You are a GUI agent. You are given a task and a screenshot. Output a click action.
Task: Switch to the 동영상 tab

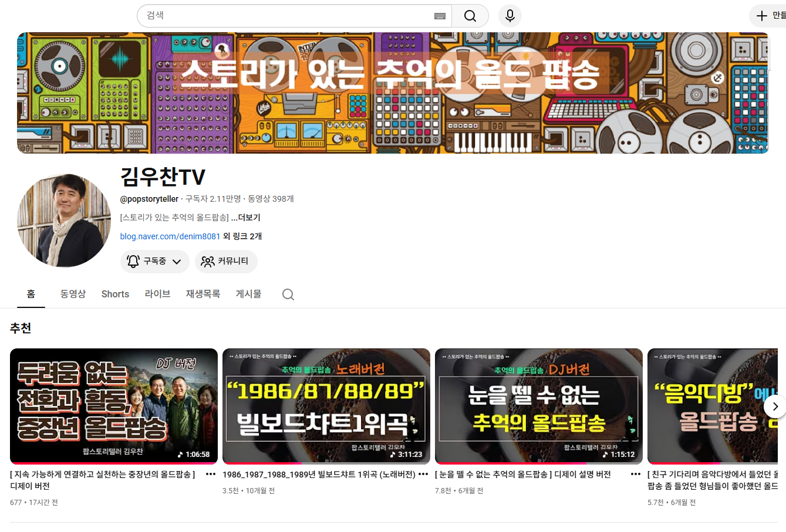[x=73, y=294]
